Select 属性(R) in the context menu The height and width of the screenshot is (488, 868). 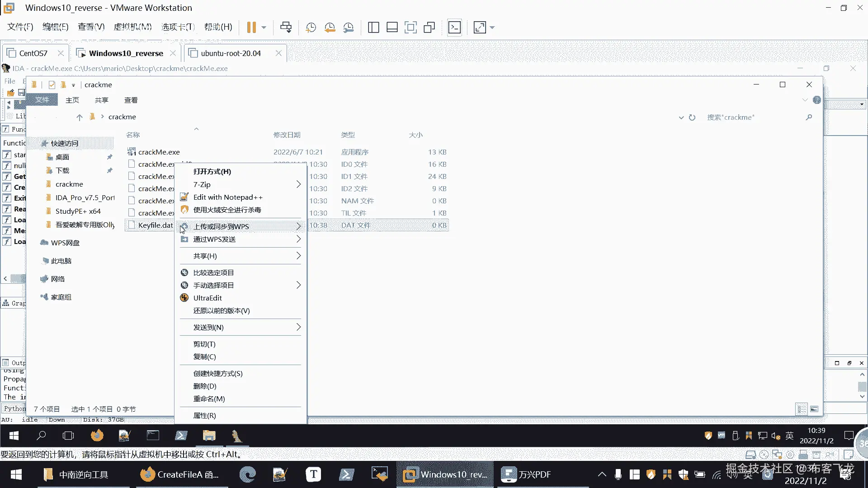pos(204,415)
